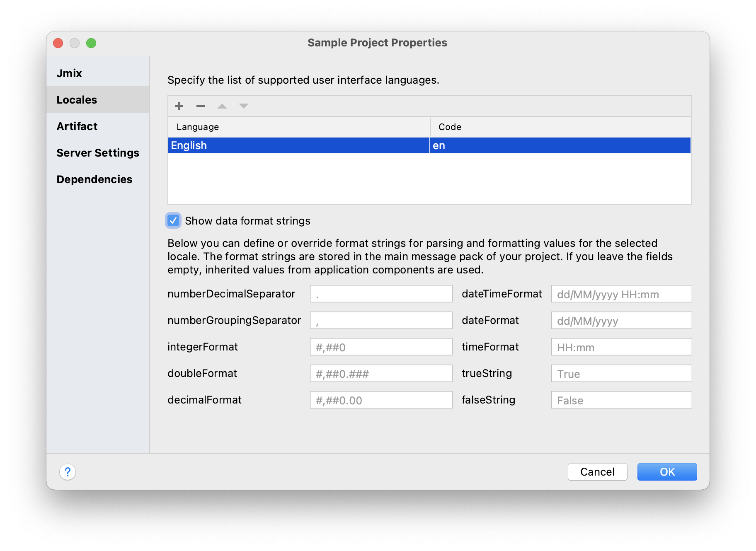756x551 pixels.
Task: Focus the trueString input field
Action: pyautogui.click(x=621, y=373)
